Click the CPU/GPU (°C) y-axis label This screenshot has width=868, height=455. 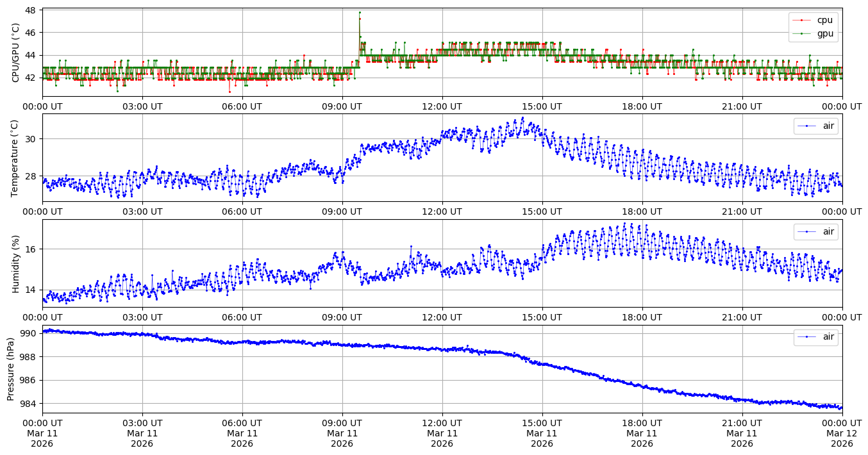[16, 53]
